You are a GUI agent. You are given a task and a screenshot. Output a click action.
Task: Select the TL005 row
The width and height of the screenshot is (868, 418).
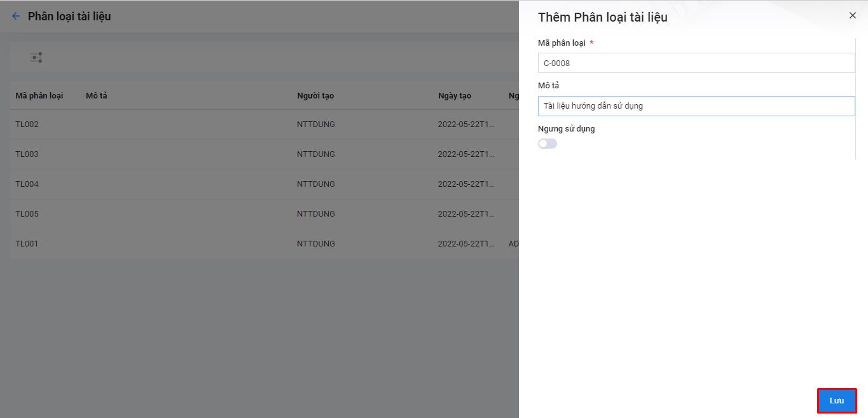(x=27, y=214)
